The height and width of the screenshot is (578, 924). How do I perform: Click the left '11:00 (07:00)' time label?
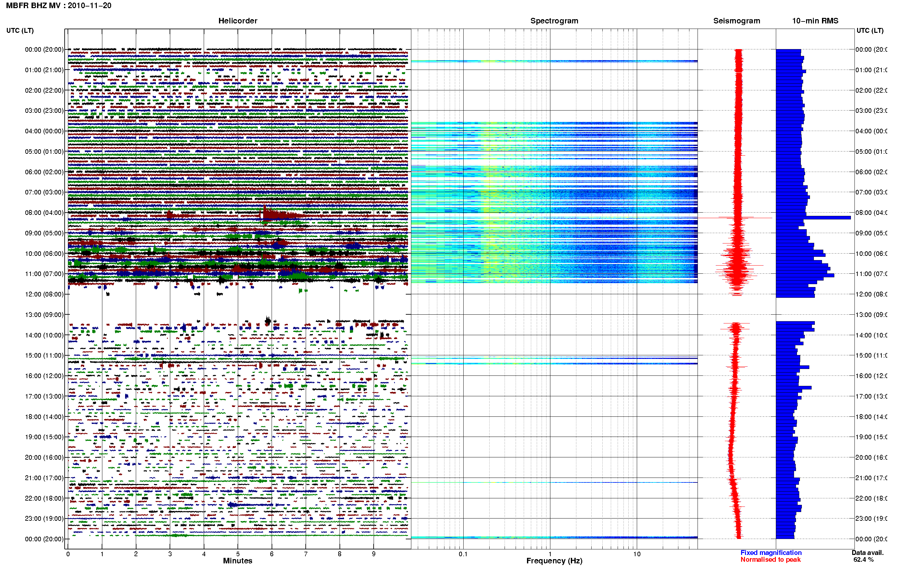tap(44, 274)
